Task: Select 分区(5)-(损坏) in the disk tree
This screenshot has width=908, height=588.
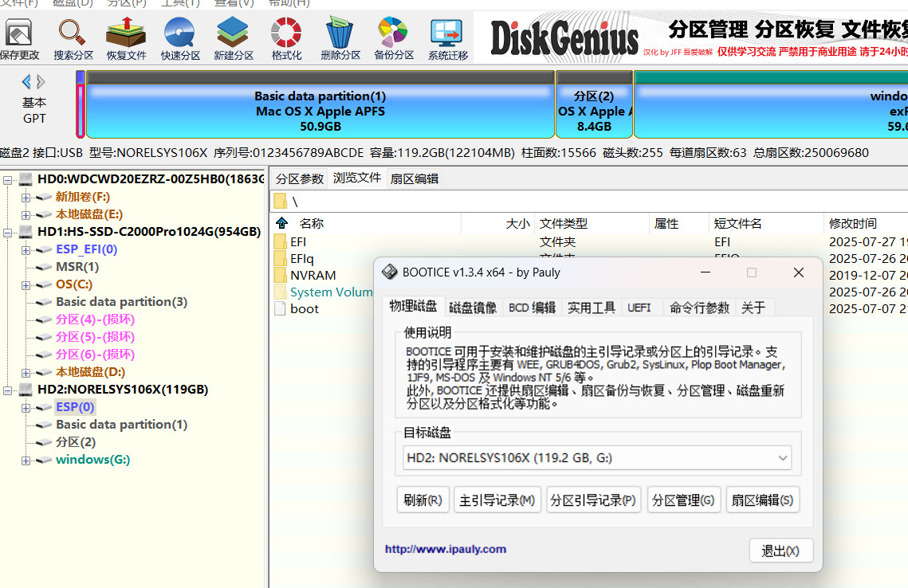Action: [95, 337]
